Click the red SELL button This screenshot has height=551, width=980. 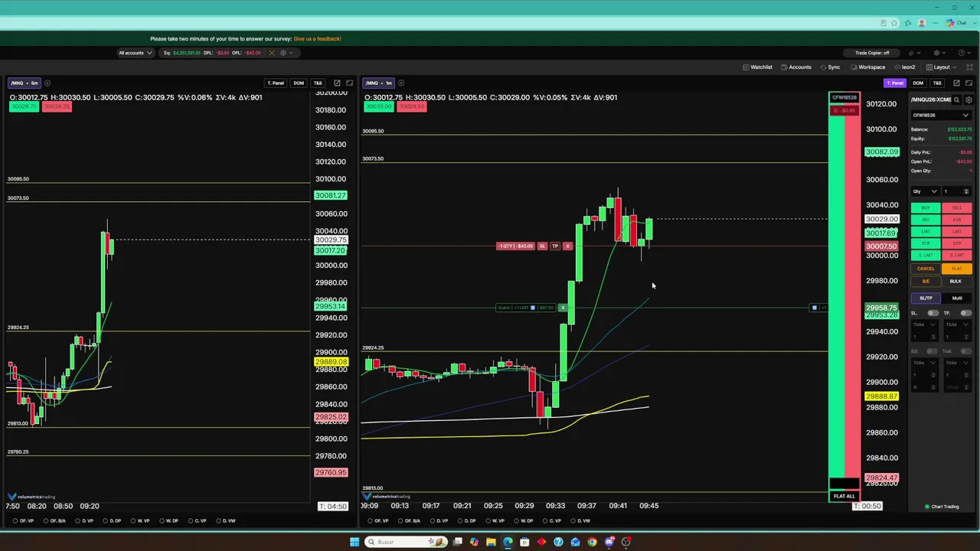click(x=957, y=208)
